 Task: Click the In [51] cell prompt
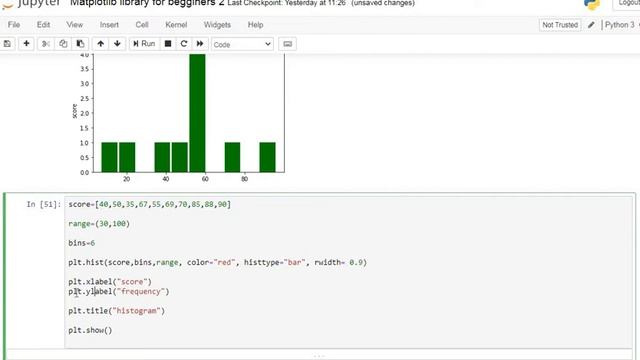click(43, 204)
